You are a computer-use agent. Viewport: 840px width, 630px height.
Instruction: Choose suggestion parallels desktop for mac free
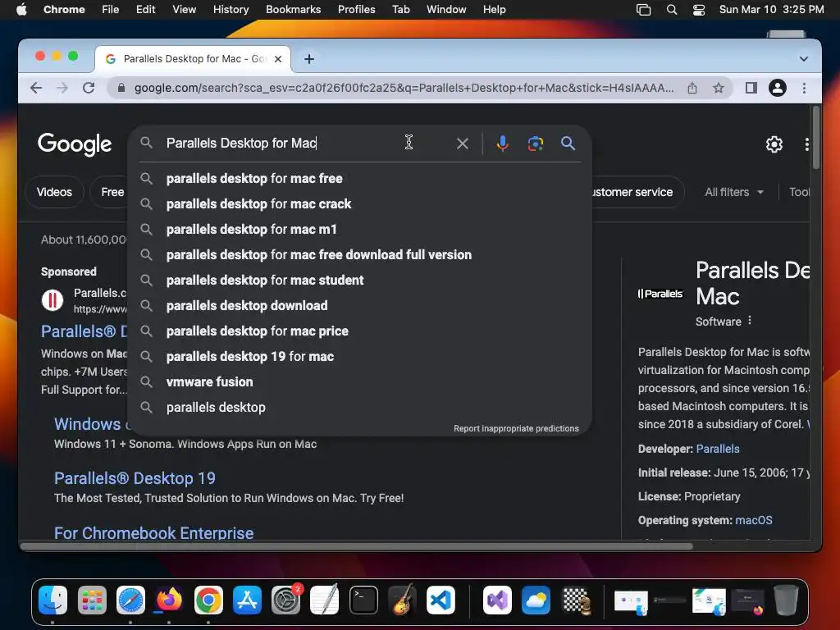359,178
